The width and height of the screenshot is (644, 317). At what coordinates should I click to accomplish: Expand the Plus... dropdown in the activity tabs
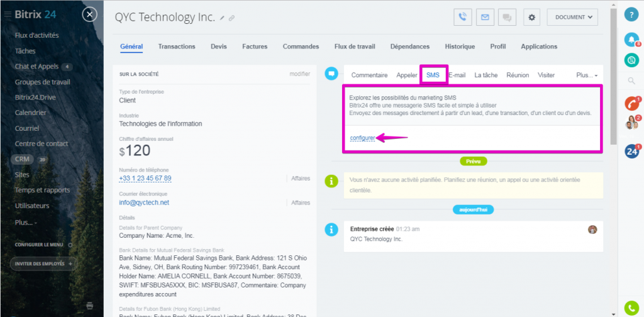587,75
